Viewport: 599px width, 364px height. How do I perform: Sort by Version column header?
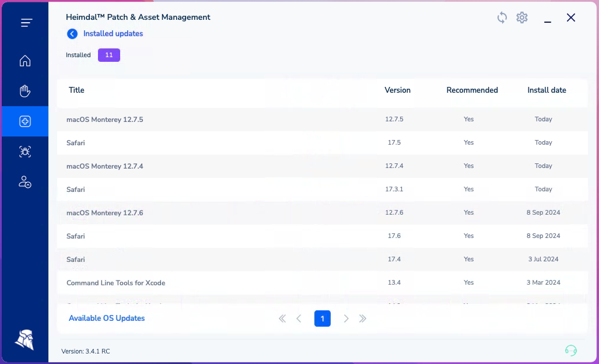pos(397,90)
